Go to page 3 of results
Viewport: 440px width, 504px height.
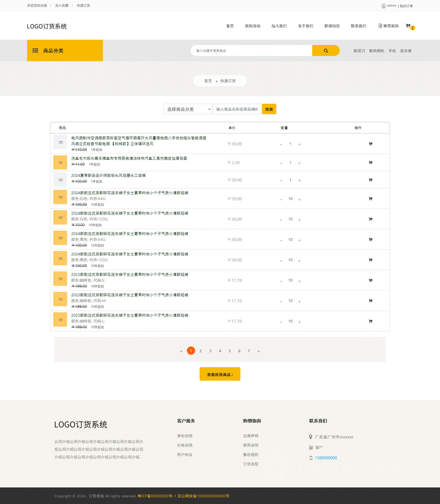(210, 351)
